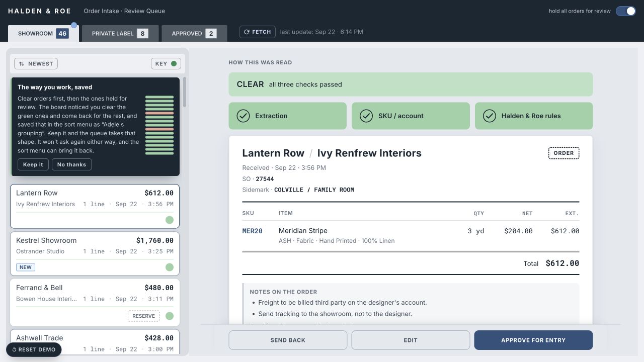Click the NEW badge on Kestrel Showroom
The image size is (644, 362).
pyautogui.click(x=26, y=267)
